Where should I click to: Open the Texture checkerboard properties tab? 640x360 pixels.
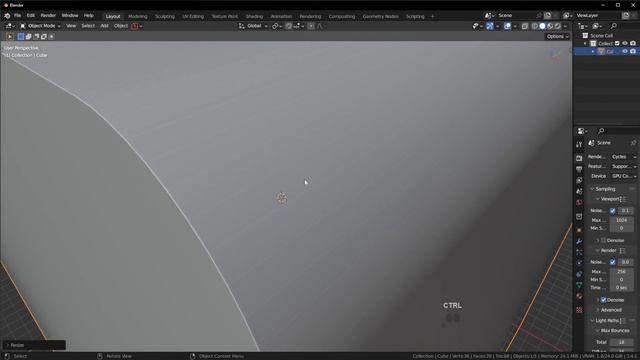click(579, 310)
